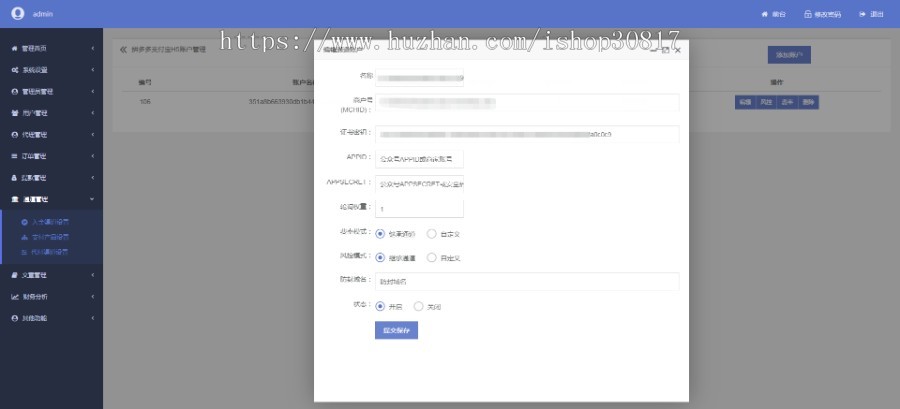Click the lock icon beside 修改密码
The image size is (900, 409).
pyautogui.click(x=808, y=14)
